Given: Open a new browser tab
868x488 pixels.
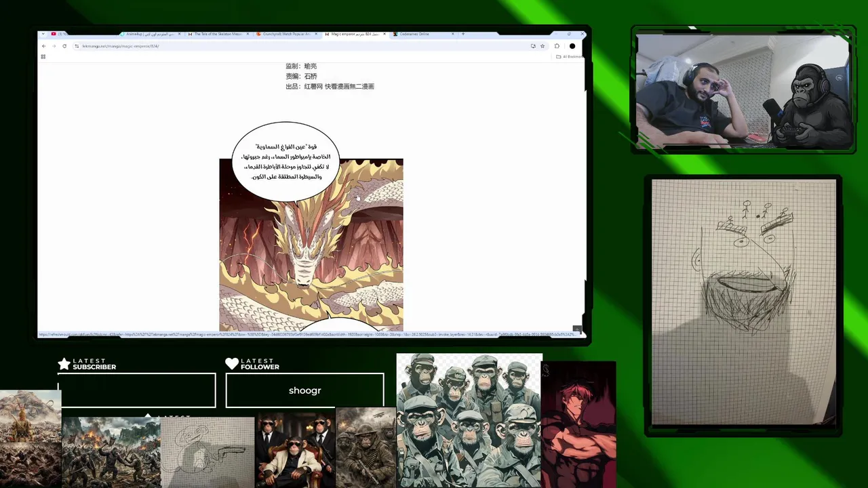Looking at the screenshot, I should (463, 34).
